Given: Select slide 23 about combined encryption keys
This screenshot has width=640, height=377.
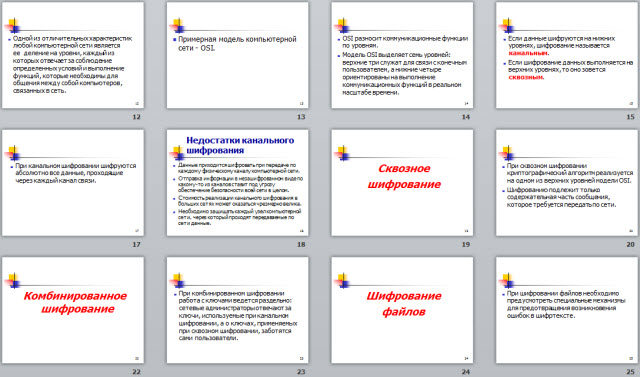Looking at the screenshot, I should coord(238,310).
